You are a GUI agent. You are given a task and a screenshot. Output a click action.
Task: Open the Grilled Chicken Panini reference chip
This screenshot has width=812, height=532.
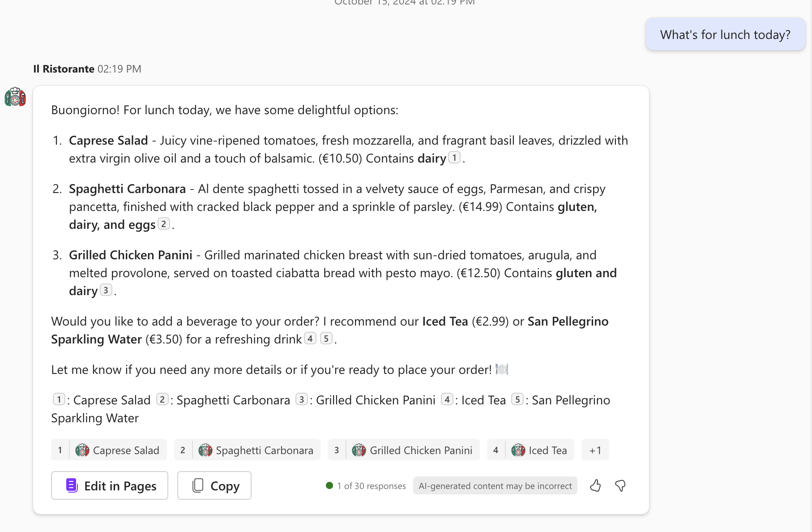tap(403, 450)
